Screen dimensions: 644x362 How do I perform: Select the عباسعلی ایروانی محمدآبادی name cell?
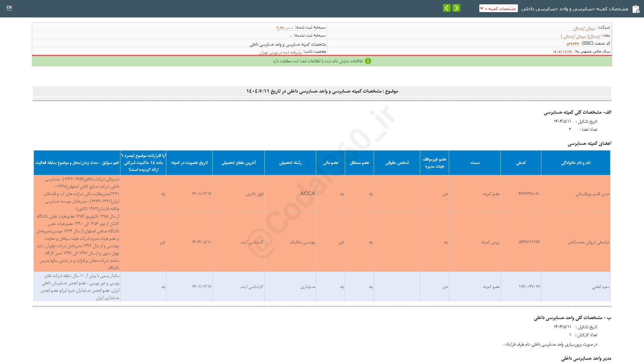(x=588, y=242)
